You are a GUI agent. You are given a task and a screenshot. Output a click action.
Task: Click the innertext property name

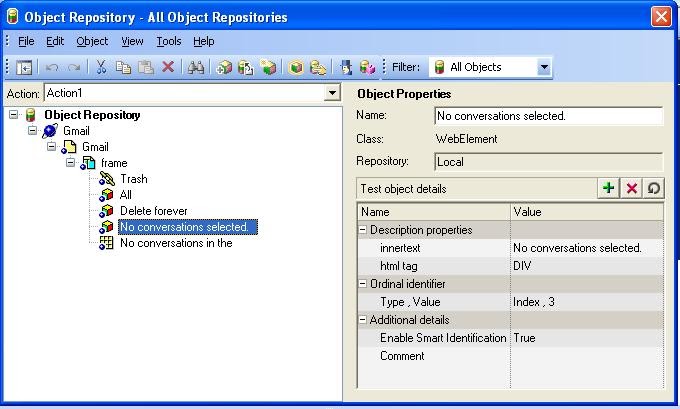click(400, 248)
